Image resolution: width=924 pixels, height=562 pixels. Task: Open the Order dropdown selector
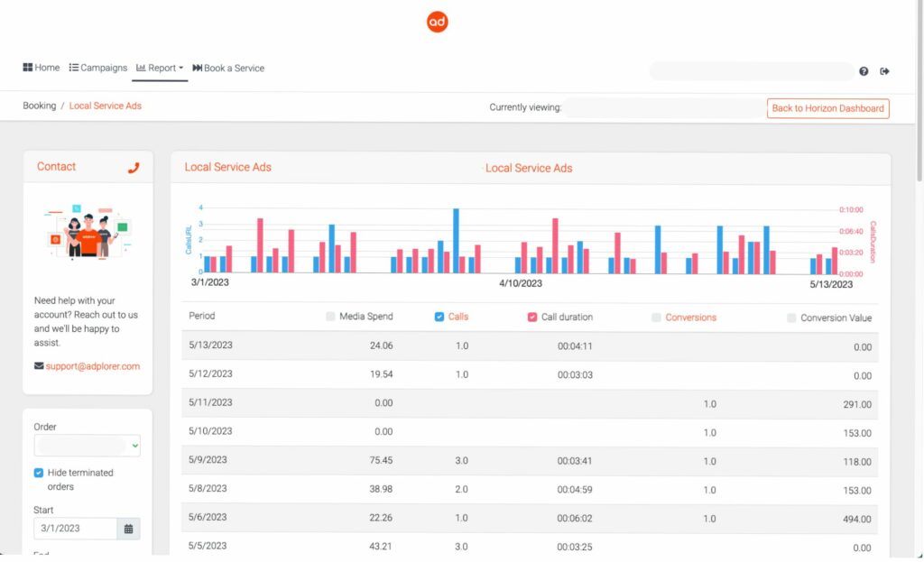(x=87, y=446)
